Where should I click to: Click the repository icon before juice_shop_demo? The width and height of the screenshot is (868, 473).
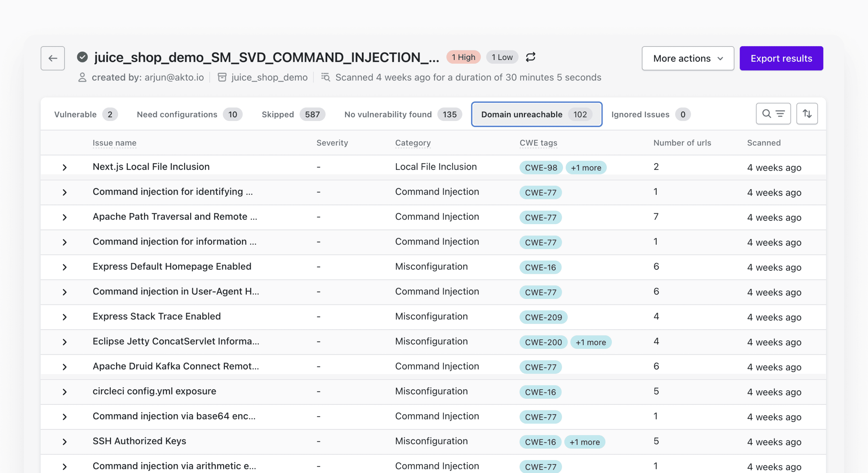222,77
